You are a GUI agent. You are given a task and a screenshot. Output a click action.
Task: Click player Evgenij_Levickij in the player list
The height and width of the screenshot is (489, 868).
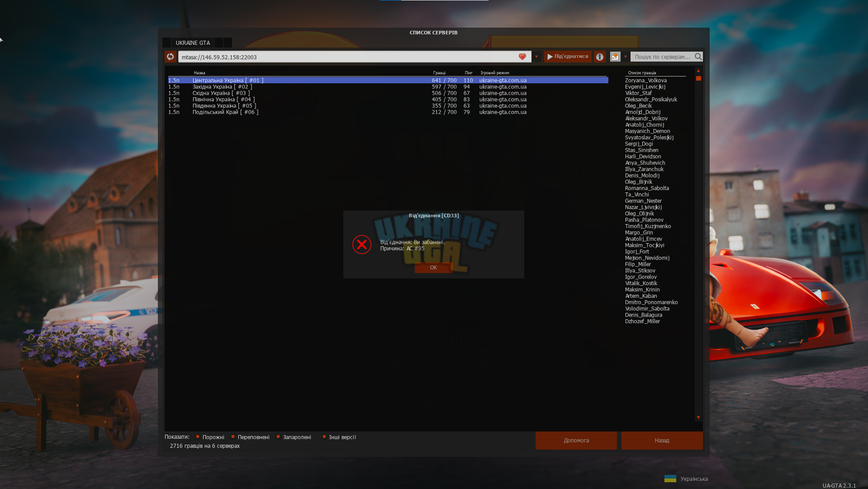point(645,86)
